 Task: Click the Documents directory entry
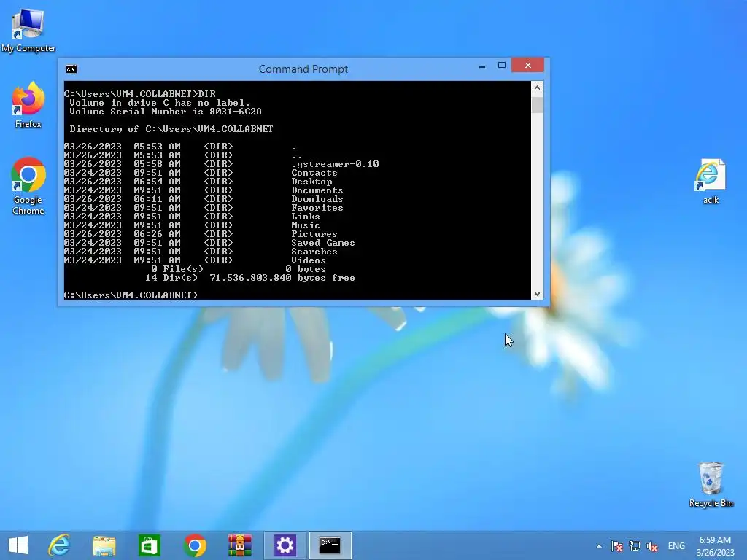(317, 190)
